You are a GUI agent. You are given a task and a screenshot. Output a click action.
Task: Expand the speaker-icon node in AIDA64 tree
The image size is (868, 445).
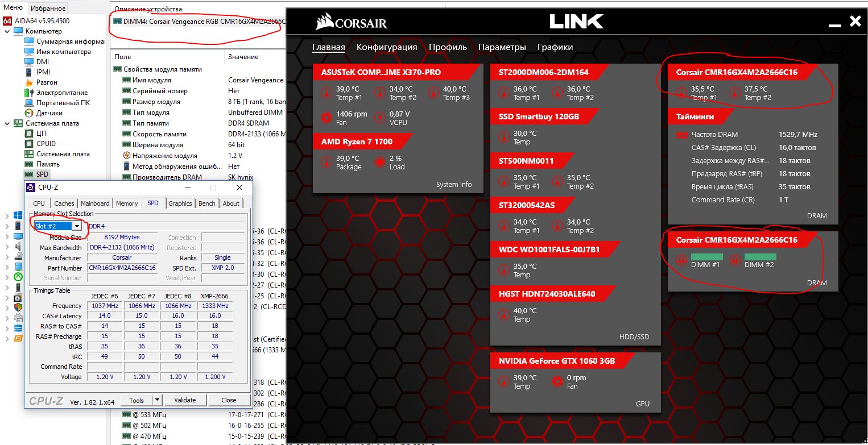(x=7, y=246)
